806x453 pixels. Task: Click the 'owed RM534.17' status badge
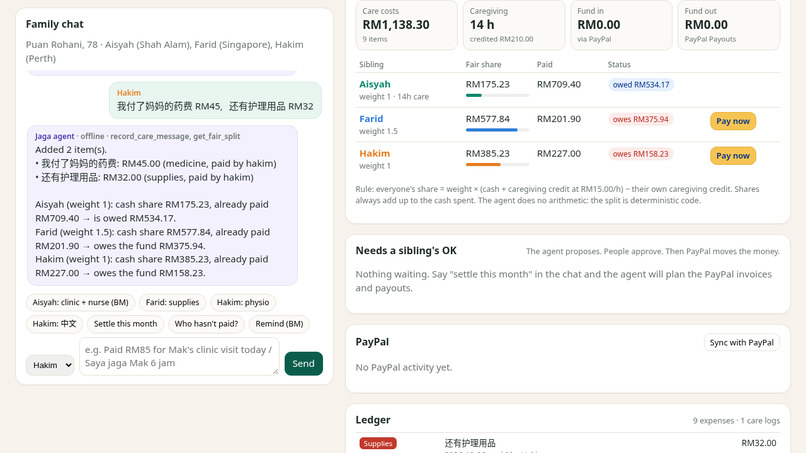coord(640,85)
